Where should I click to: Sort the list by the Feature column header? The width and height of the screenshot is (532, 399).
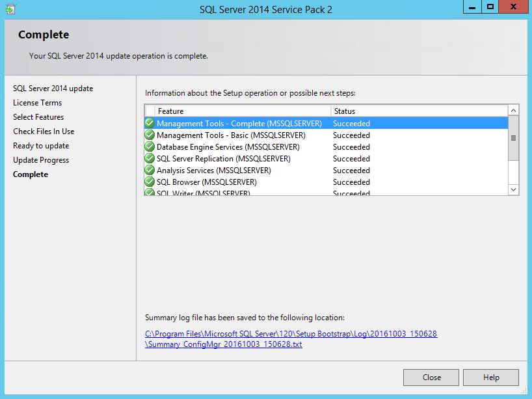[x=243, y=111]
